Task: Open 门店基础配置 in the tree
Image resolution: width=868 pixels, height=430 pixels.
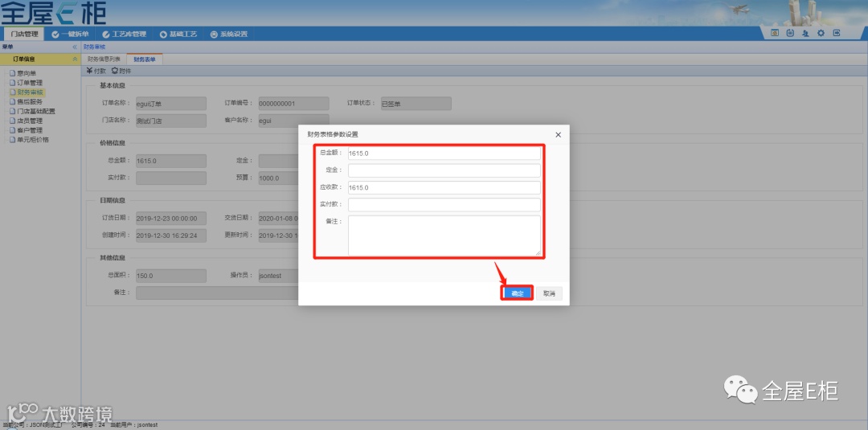Action: 36,111
